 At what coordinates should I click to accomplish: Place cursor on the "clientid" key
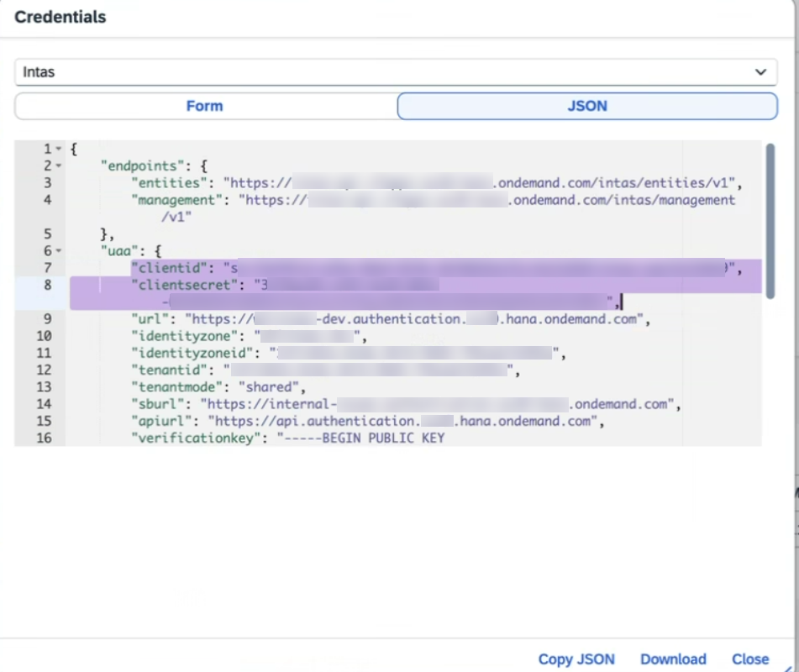pyautogui.click(x=172, y=268)
